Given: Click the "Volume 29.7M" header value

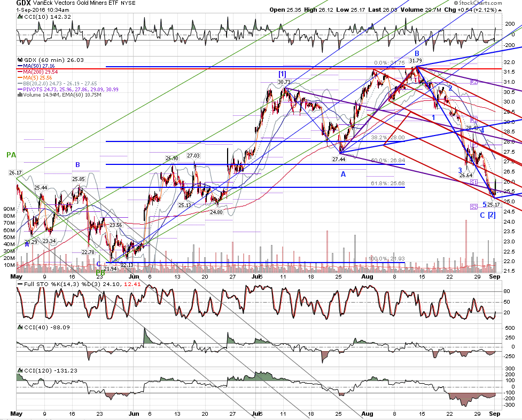Looking at the screenshot, I should coord(421,10).
